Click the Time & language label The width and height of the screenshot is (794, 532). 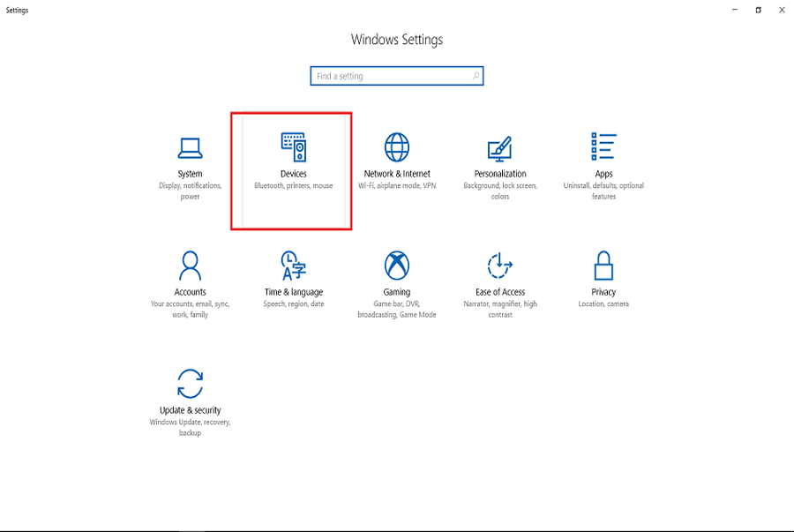pyautogui.click(x=294, y=292)
